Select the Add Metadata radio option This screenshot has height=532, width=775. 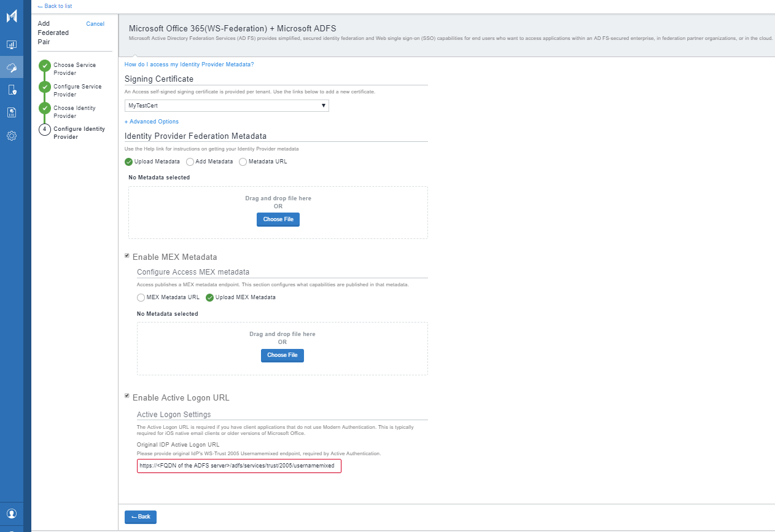[190, 162]
